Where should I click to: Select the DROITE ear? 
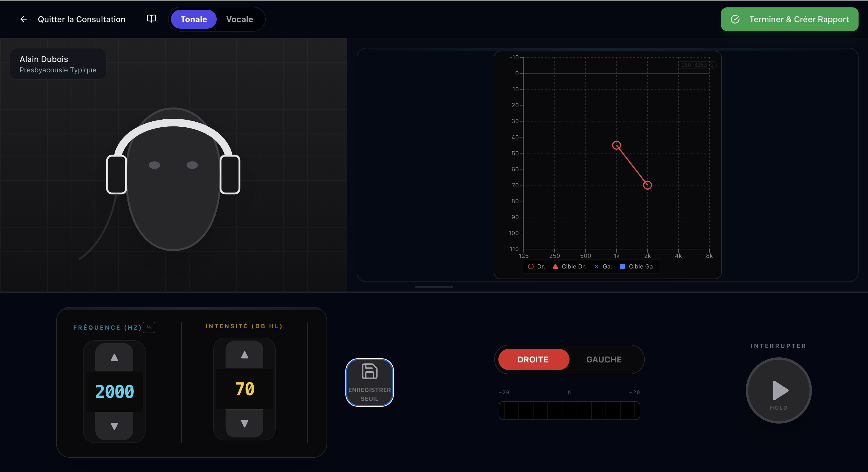[533, 359]
